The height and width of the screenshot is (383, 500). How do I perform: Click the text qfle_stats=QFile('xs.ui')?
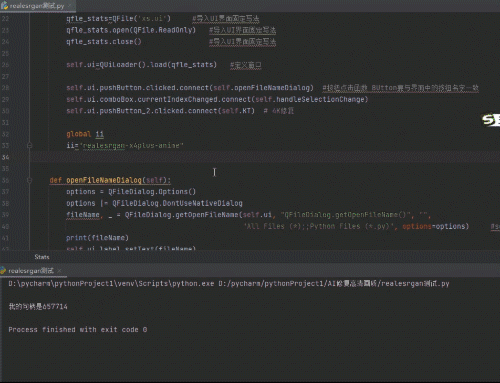pos(118,18)
